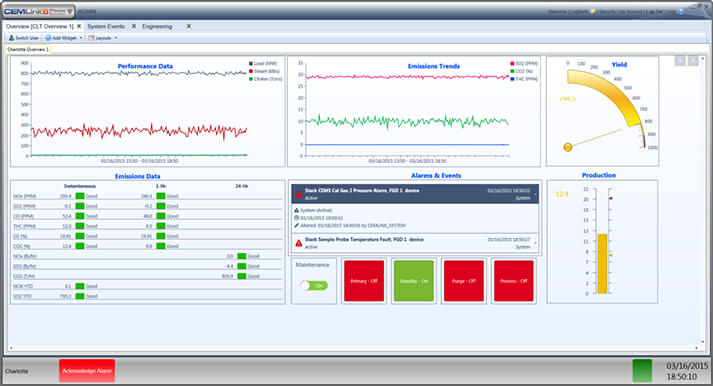
Task: Click the CO2 (T/hr) 24 Hr green indicator
Action: point(241,276)
